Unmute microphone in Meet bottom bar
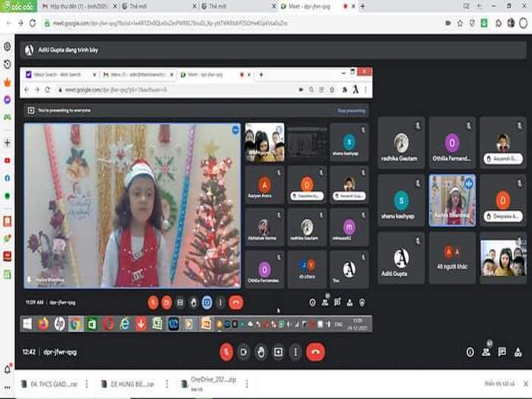 click(226, 352)
